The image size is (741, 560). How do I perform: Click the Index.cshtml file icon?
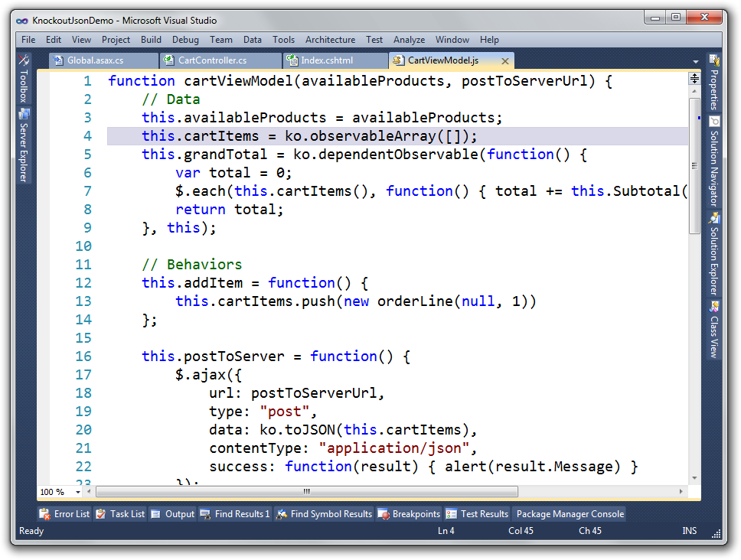tap(292, 60)
